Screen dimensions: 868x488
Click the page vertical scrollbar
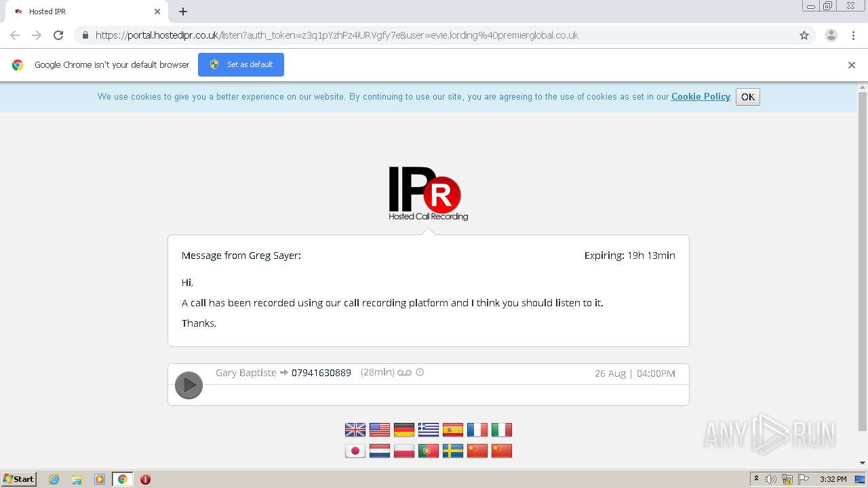click(863, 261)
